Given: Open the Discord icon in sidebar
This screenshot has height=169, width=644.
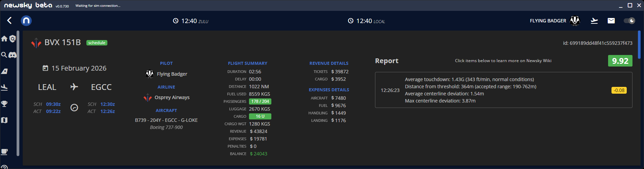Looking at the screenshot, I should click(13, 55).
